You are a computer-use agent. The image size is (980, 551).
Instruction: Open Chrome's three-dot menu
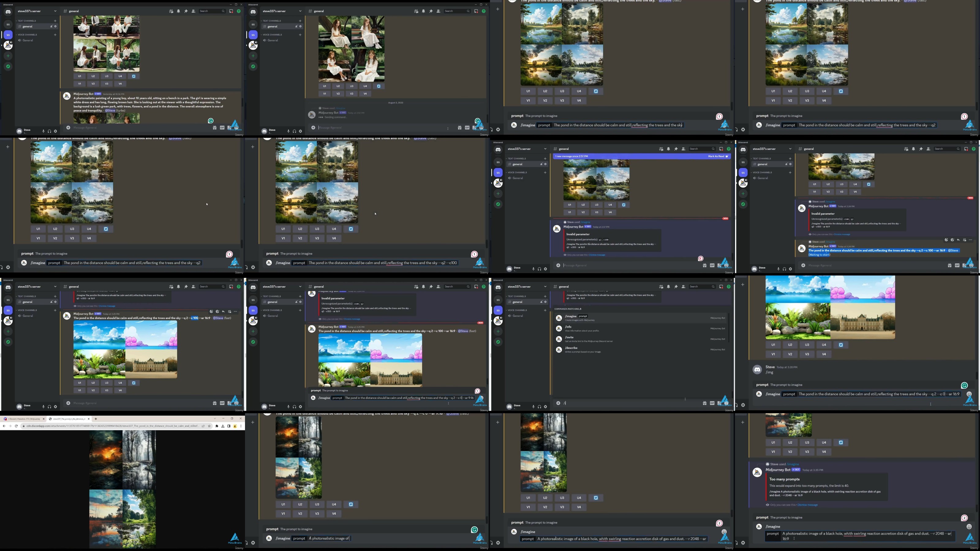pyautogui.click(x=241, y=426)
